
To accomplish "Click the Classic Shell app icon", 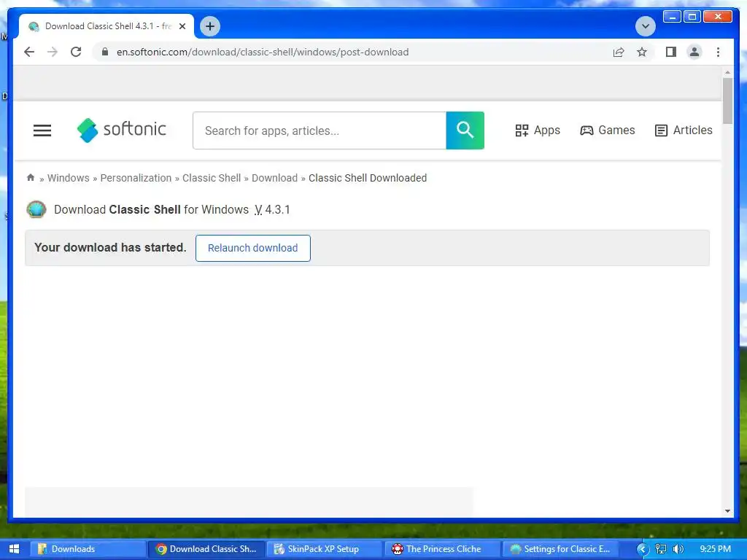I will click(x=36, y=209).
